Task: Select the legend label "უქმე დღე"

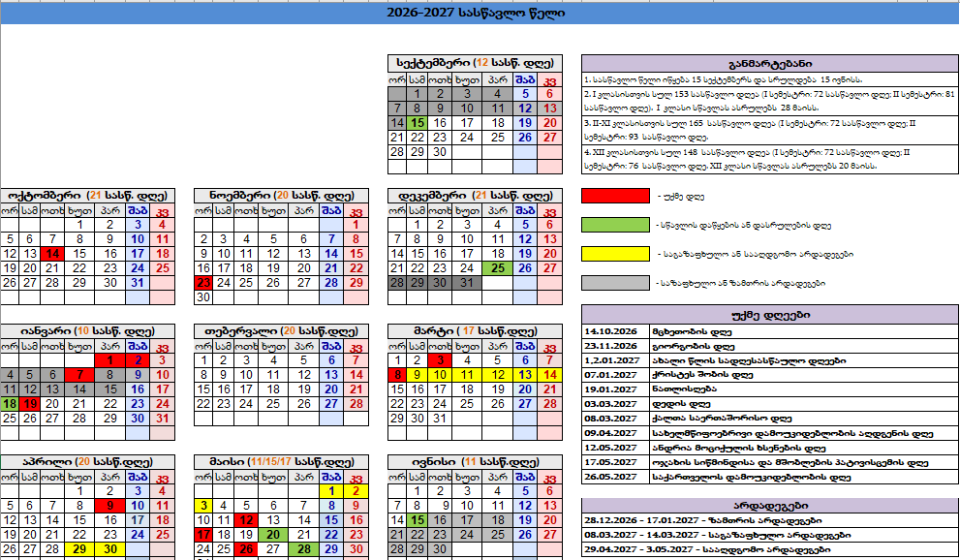Action: coord(683,197)
